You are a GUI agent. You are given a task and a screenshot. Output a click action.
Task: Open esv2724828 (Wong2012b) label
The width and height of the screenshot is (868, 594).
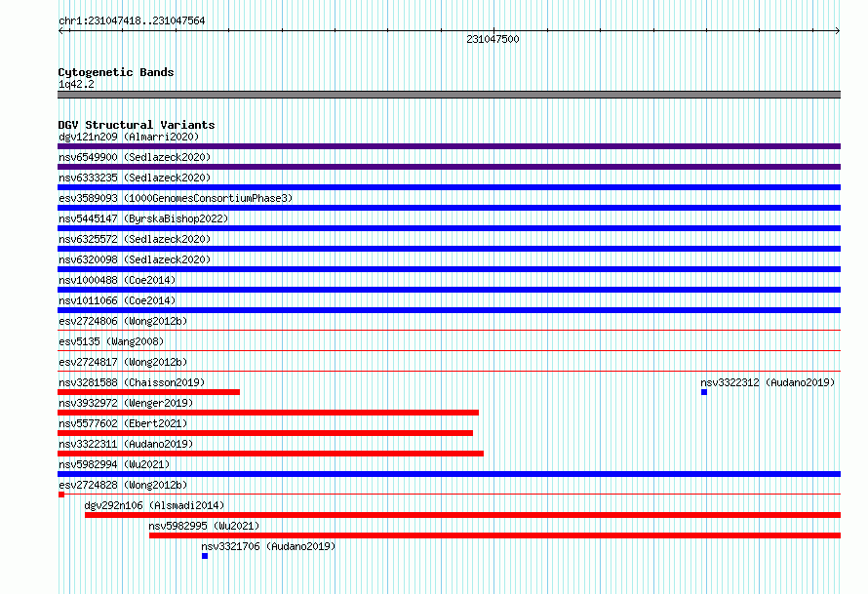coord(123,485)
